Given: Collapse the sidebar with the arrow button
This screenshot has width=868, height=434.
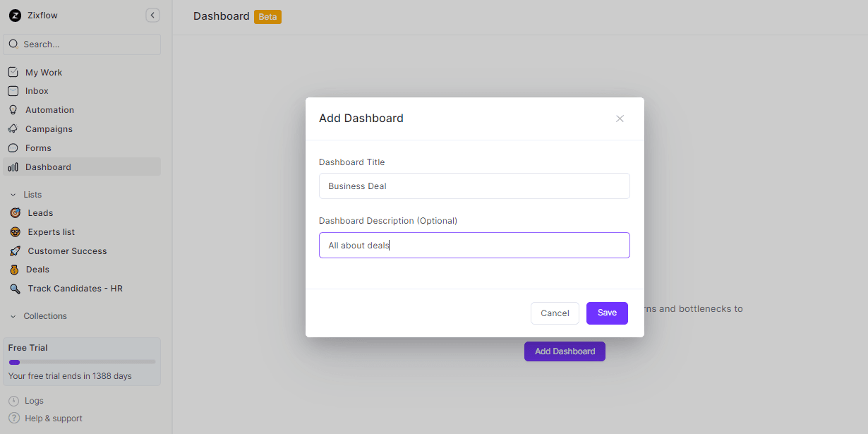Looking at the screenshot, I should [152, 15].
